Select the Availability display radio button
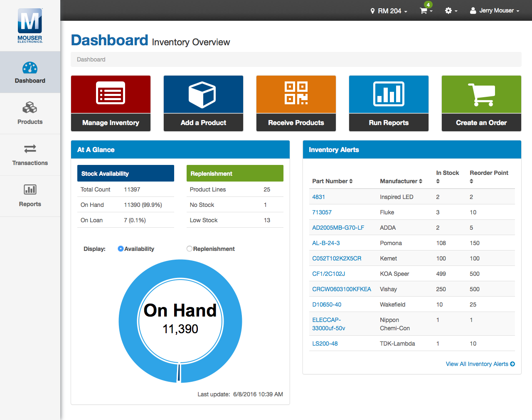The width and height of the screenshot is (532, 420). pyautogui.click(x=121, y=248)
